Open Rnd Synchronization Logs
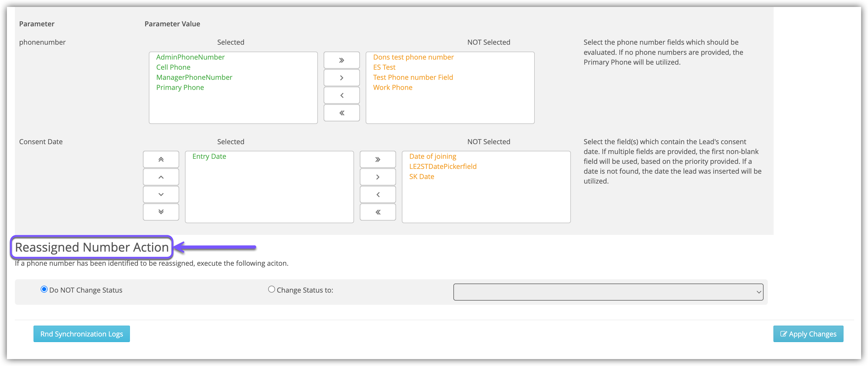The width and height of the screenshot is (868, 366). click(x=82, y=334)
